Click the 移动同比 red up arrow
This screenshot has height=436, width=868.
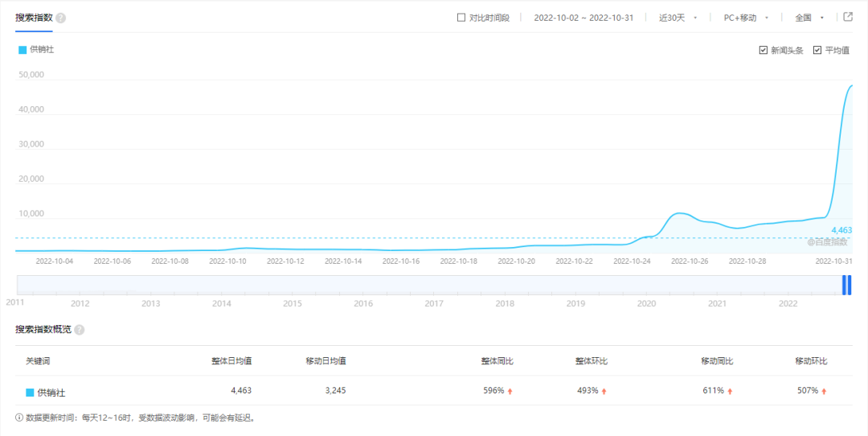coord(731,391)
